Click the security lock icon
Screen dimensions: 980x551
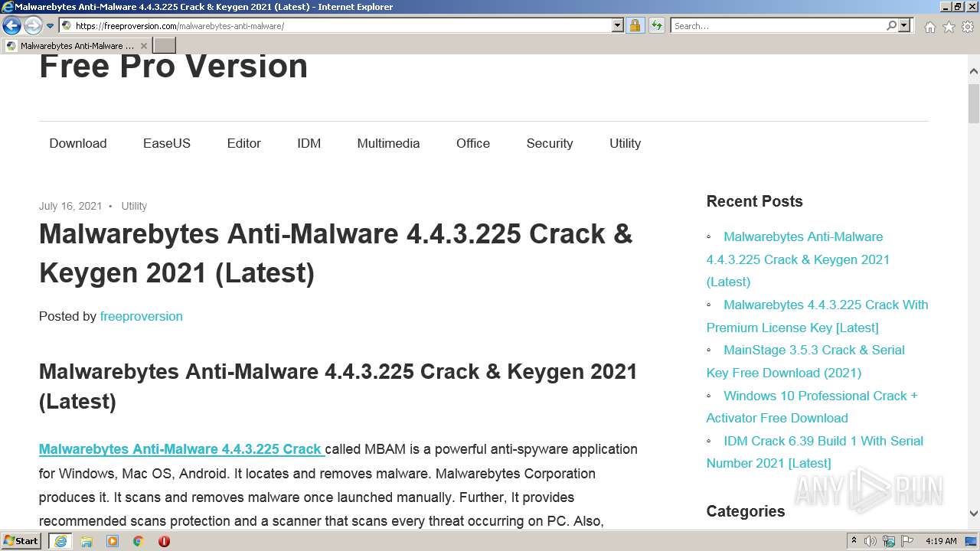[635, 26]
